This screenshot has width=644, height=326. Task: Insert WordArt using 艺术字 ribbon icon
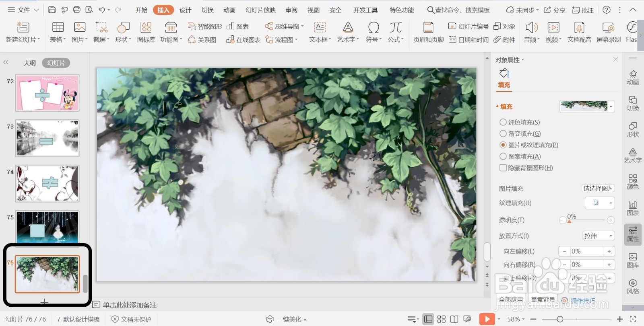348,32
